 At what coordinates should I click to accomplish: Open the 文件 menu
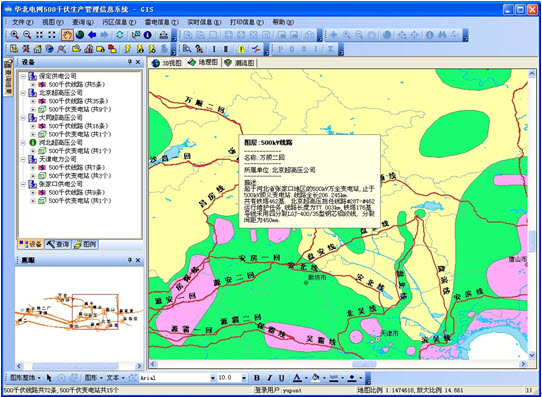coord(22,22)
